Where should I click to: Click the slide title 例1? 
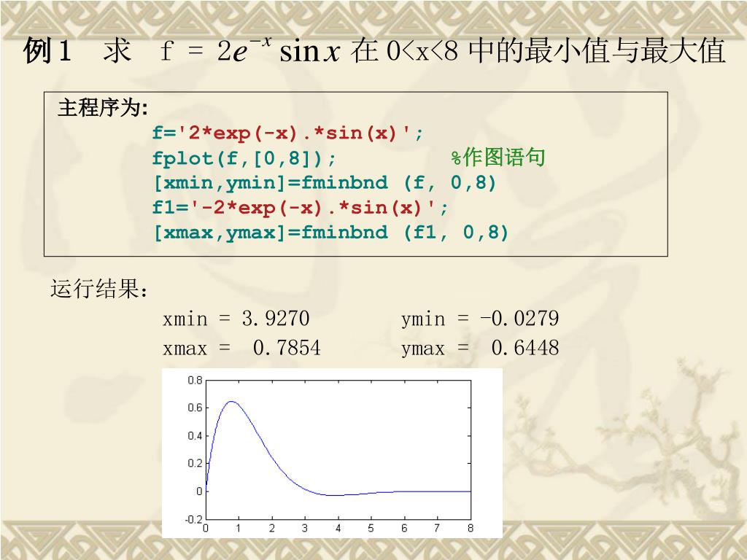47,50
